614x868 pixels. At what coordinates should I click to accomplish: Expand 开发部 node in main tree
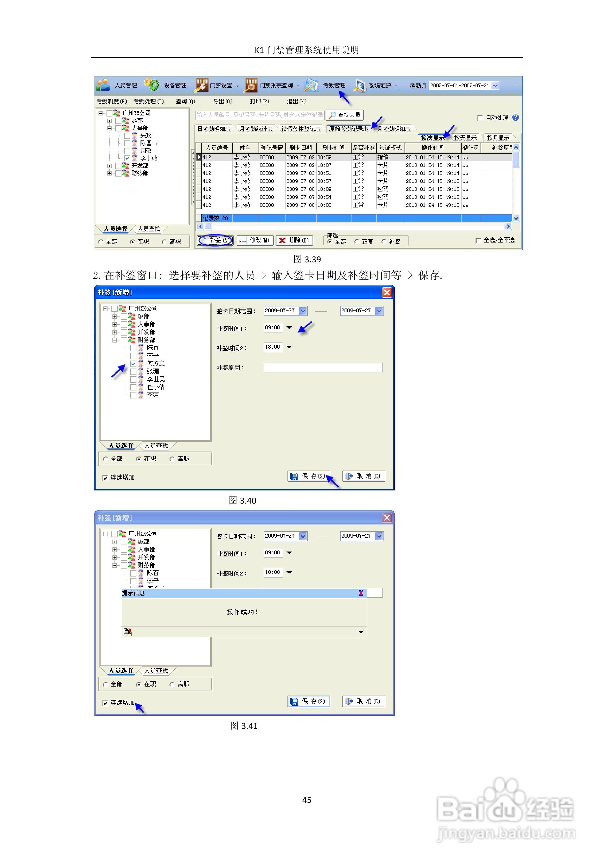tap(109, 166)
